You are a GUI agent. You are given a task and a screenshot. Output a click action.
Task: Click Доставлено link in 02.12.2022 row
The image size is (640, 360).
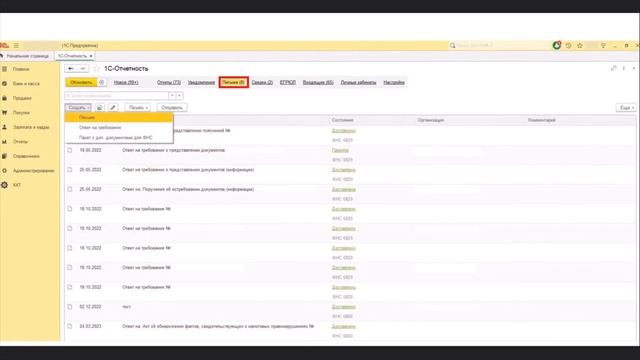click(343, 307)
